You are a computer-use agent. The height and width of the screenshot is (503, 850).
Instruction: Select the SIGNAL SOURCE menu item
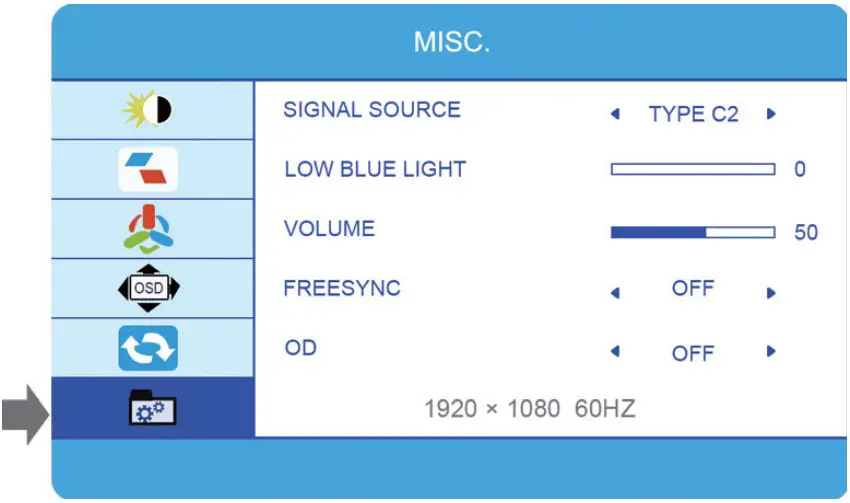[372, 110]
